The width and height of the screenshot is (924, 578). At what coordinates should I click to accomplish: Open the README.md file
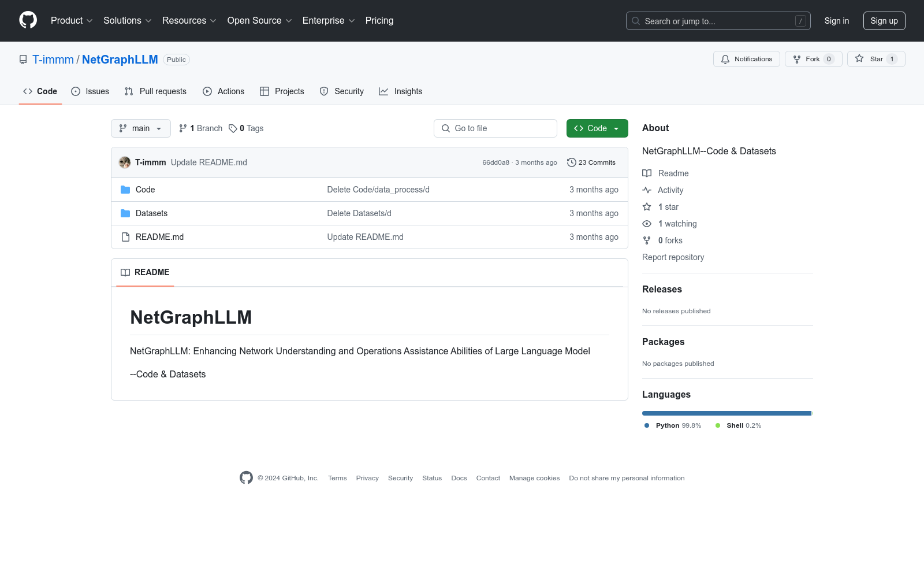tap(159, 237)
